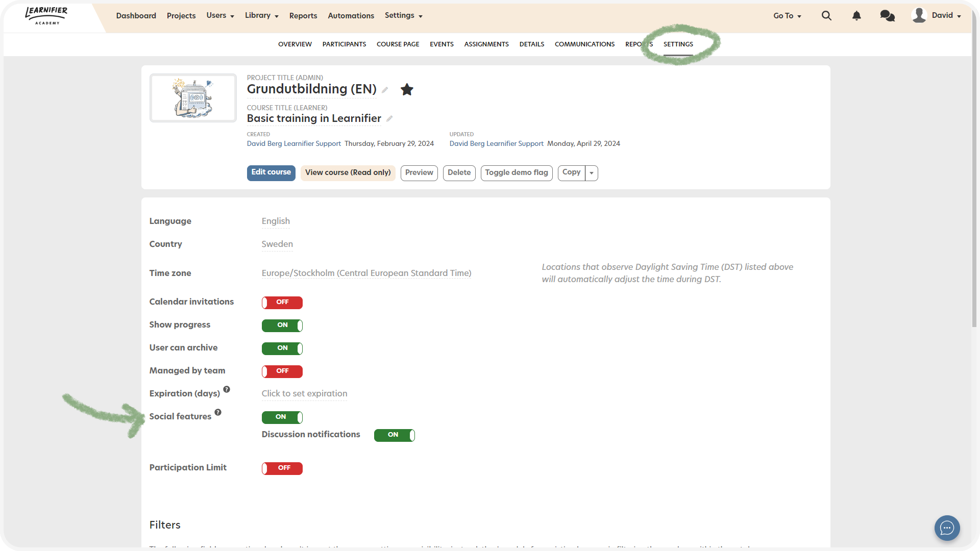Open creator David Berg Learnifier Support link
Screen dimensions: 980x551
tap(294, 144)
